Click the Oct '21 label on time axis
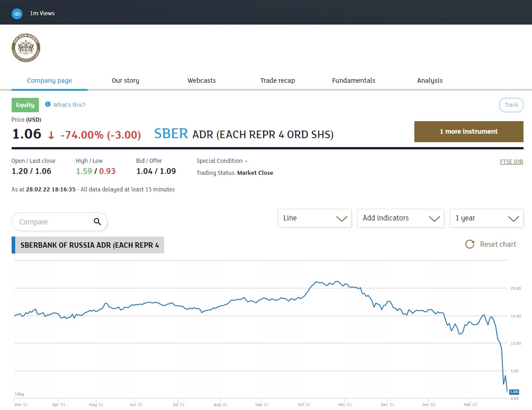 (x=304, y=405)
